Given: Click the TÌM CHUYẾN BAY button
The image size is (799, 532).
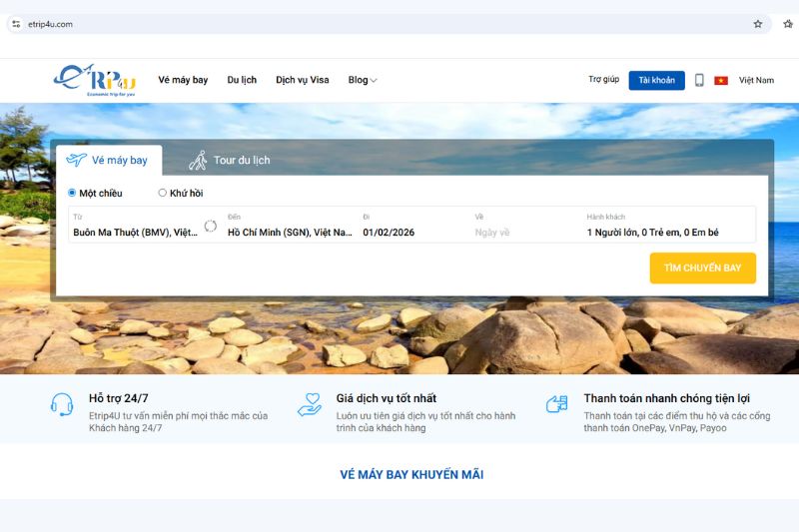Looking at the screenshot, I should point(703,267).
